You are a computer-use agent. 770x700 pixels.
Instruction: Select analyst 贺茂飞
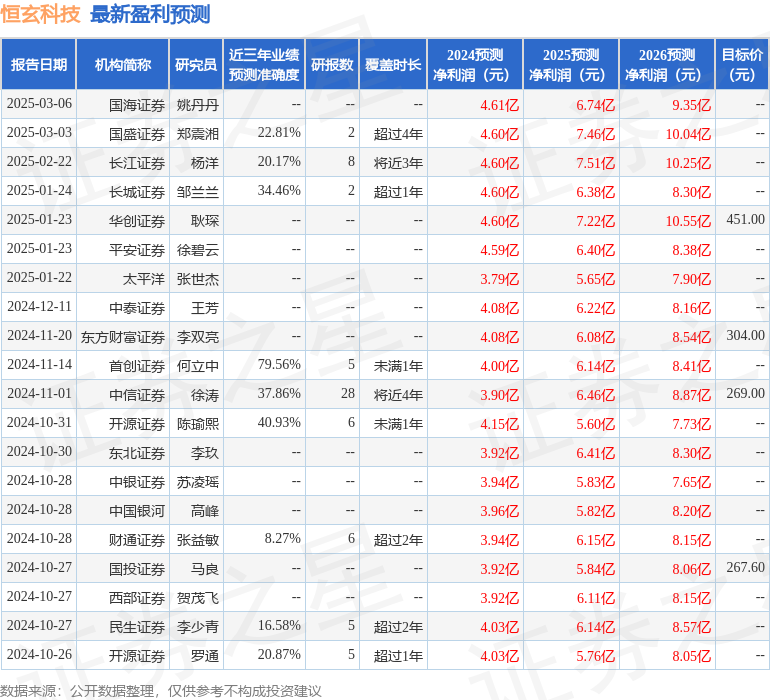[197, 598]
